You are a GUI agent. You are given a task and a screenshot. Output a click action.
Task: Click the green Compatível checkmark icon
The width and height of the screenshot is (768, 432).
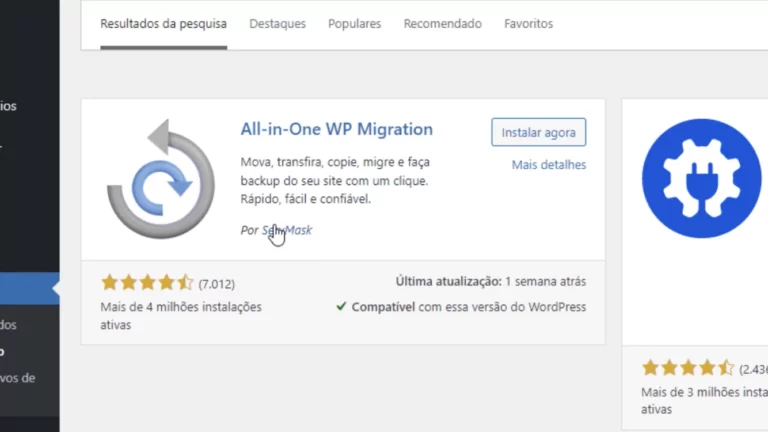click(341, 307)
